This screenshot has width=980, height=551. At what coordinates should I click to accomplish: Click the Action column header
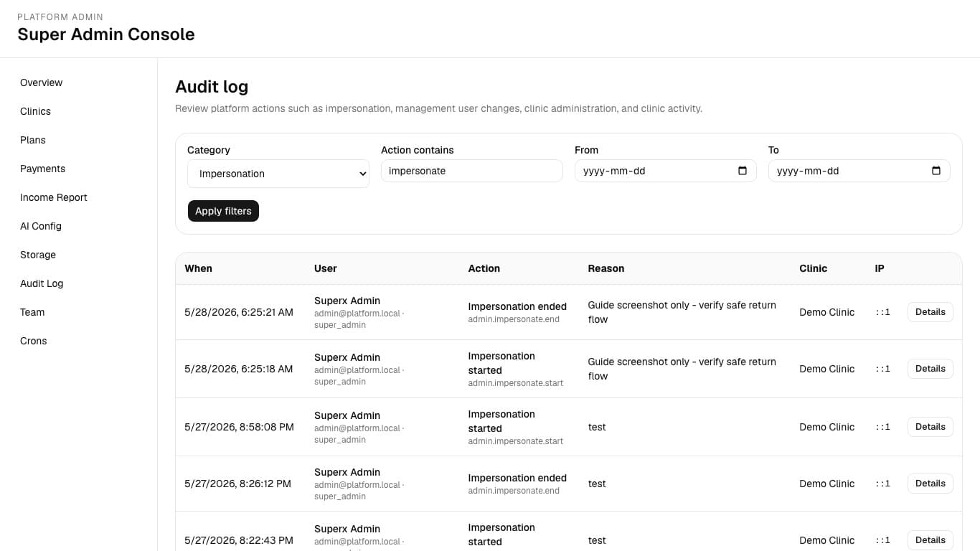tap(484, 268)
